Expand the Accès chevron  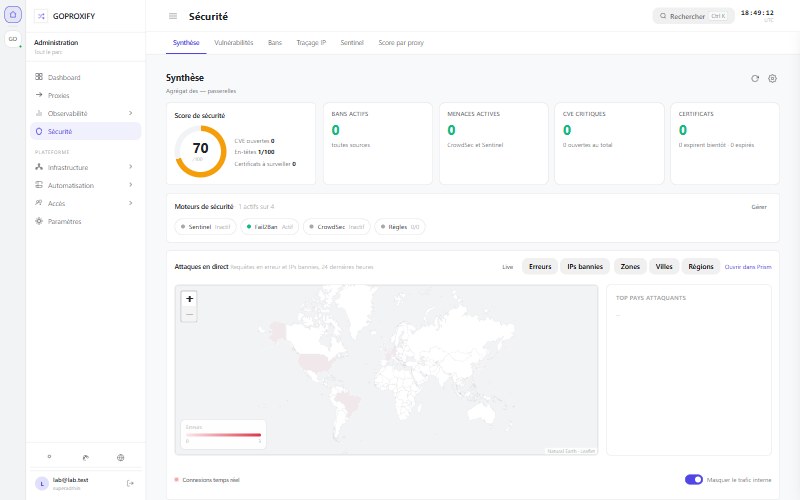(131, 203)
